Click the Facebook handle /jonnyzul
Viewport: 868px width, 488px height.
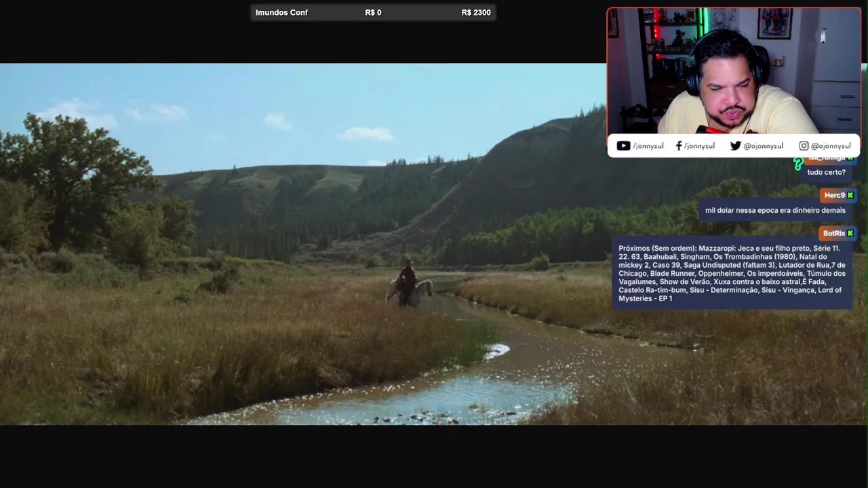699,146
